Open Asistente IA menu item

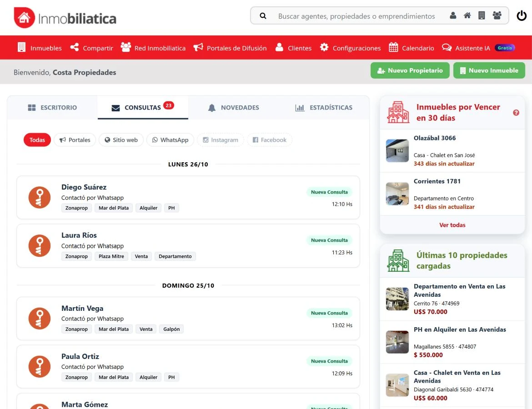pos(478,48)
